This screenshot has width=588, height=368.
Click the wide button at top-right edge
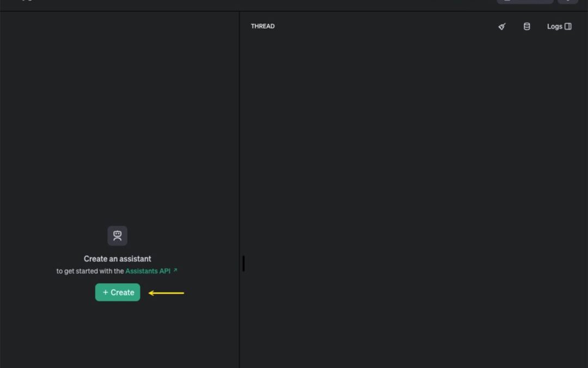tap(524, 1)
